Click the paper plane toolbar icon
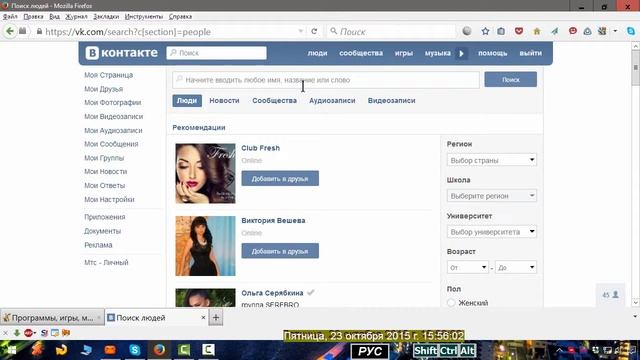Screen dimensions: 640x360 [555, 31]
